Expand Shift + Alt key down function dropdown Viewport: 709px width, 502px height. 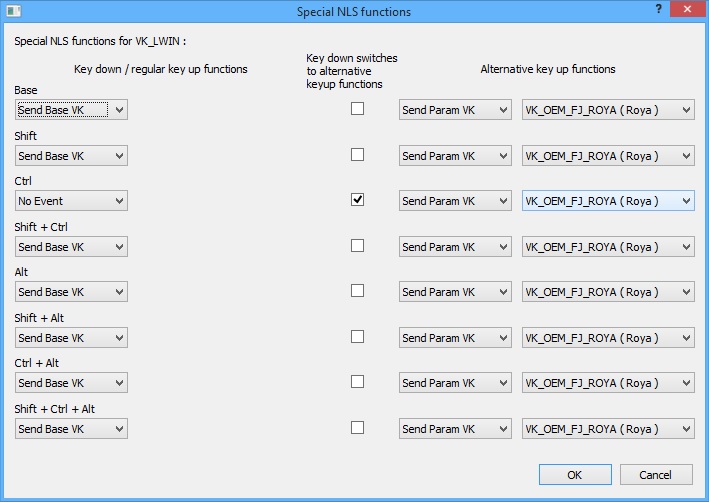(x=71, y=338)
